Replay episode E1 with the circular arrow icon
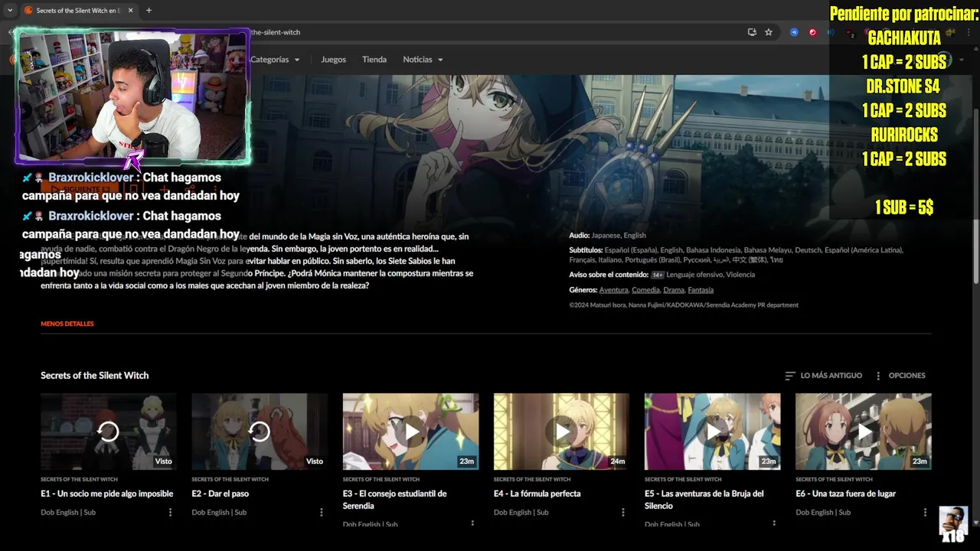Screen dimensions: 980x551 [x=109, y=432]
